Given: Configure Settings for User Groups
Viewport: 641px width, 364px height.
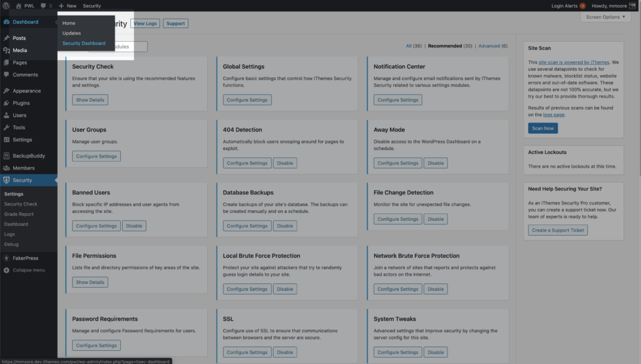Looking at the screenshot, I should coord(96,156).
